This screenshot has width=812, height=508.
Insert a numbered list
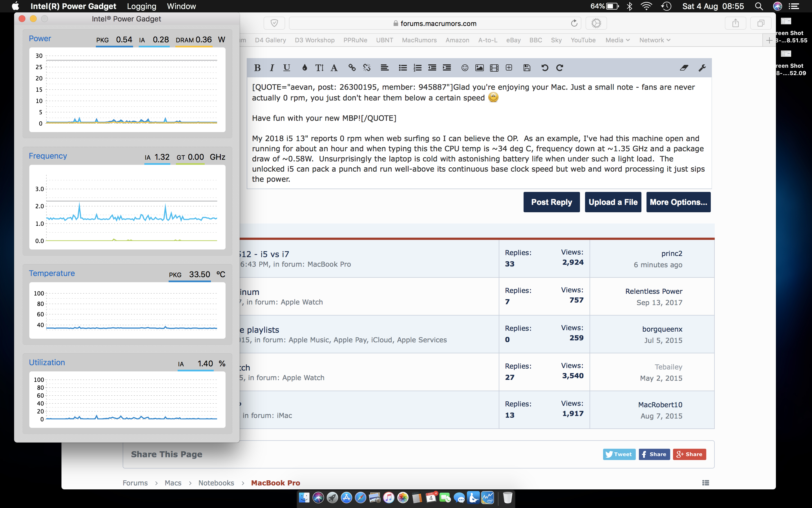[x=417, y=68]
